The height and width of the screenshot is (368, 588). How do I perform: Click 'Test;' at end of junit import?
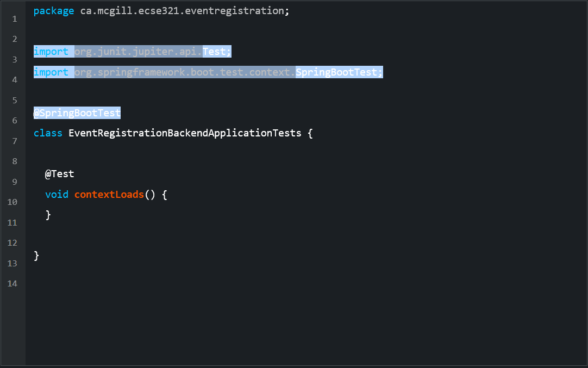tap(217, 52)
